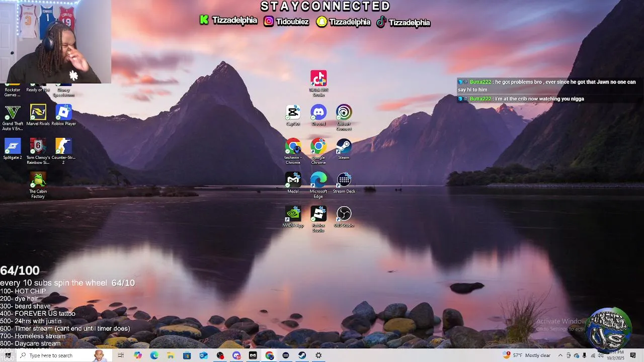Select the Microsoft Edge desktop icon
Viewport: 644px width, 362px height.
[318, 186]
